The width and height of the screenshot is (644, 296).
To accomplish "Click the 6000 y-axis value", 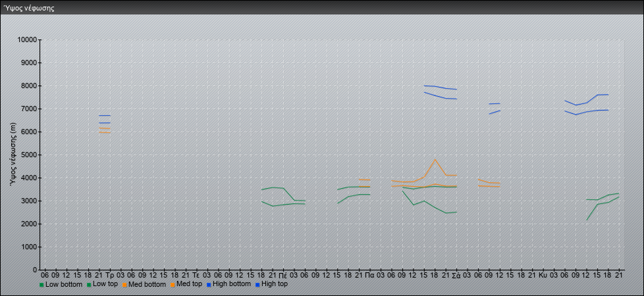I will pyautogui.click(x=29, y=132).
